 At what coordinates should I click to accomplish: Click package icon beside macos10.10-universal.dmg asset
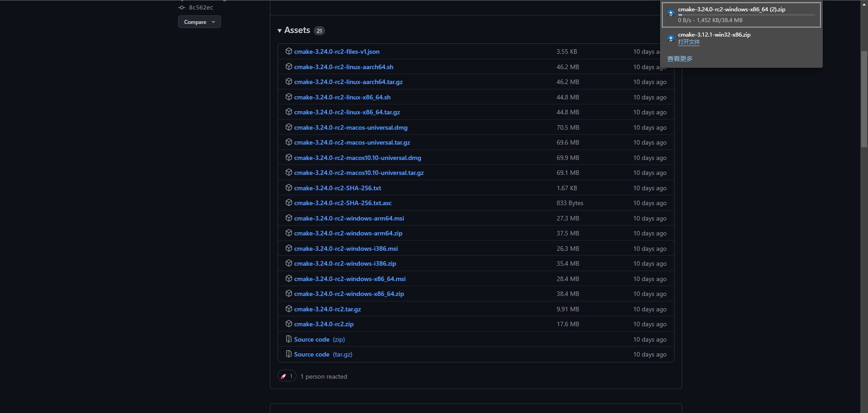click(289, 157)
